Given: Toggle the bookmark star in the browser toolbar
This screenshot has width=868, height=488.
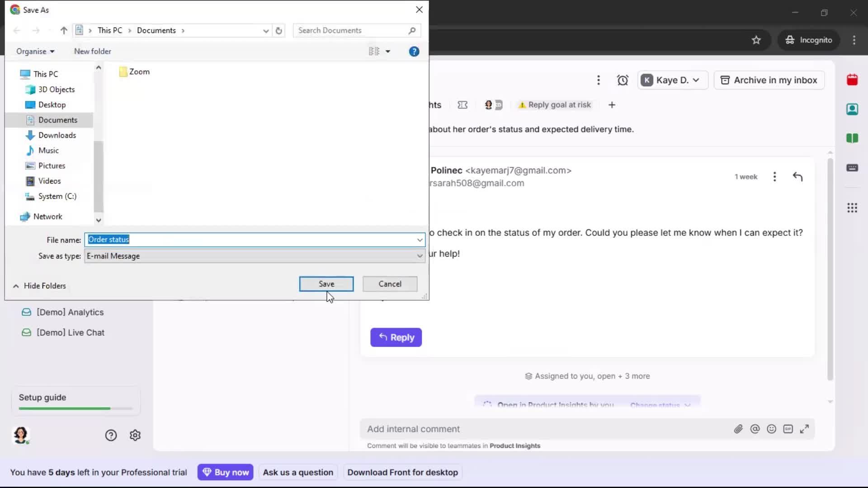Looking at the screenshot, I should tap(756, 40).
